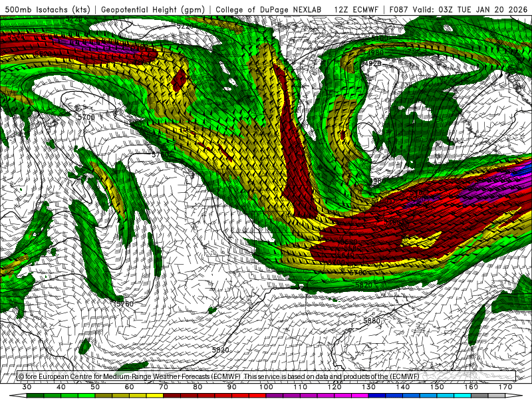Click the ECMWF copyright notice text
Screen dimensions: 532x399
pyautogui.click(x=219, y=376)
